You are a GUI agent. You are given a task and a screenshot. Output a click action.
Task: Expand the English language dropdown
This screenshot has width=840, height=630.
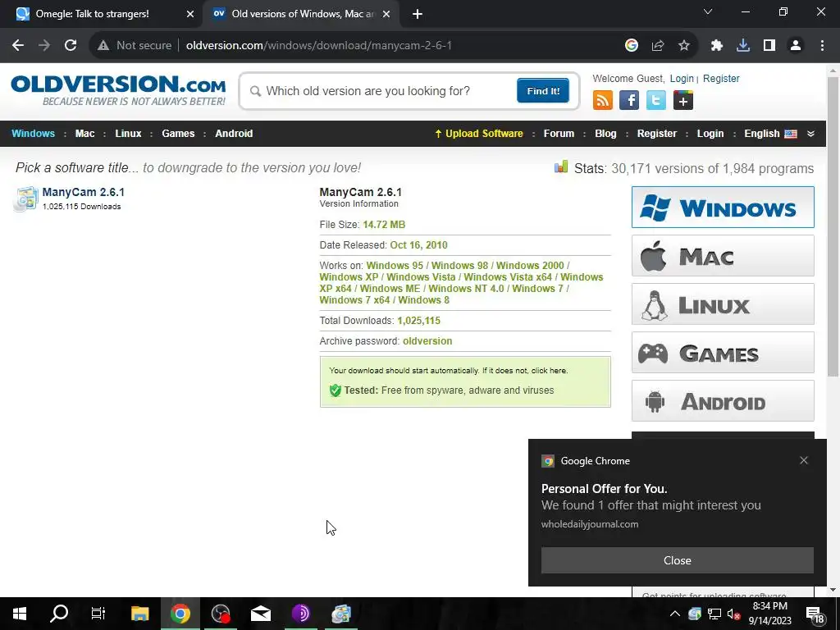[810, 134]
